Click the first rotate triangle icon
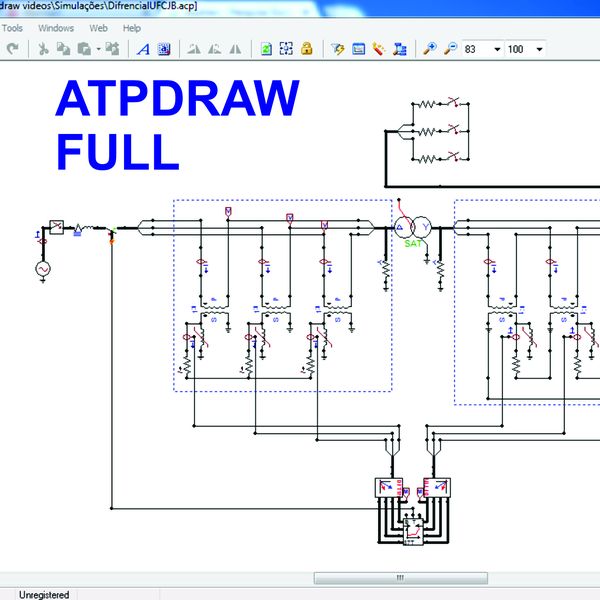The width and height of the screenshot is (600, 600). pyautogui.click(x=194, y=49)
